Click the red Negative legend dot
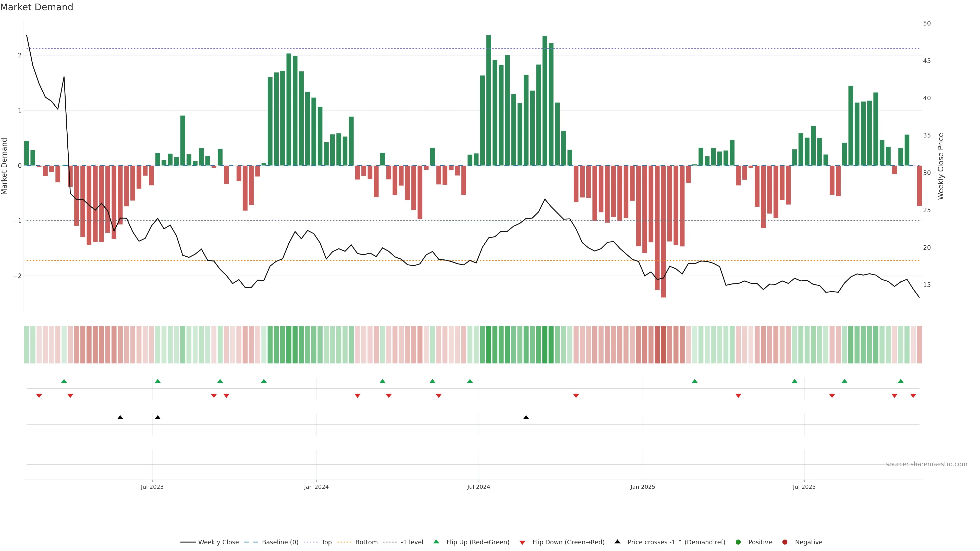980x551 pixels. click(785, 542)
